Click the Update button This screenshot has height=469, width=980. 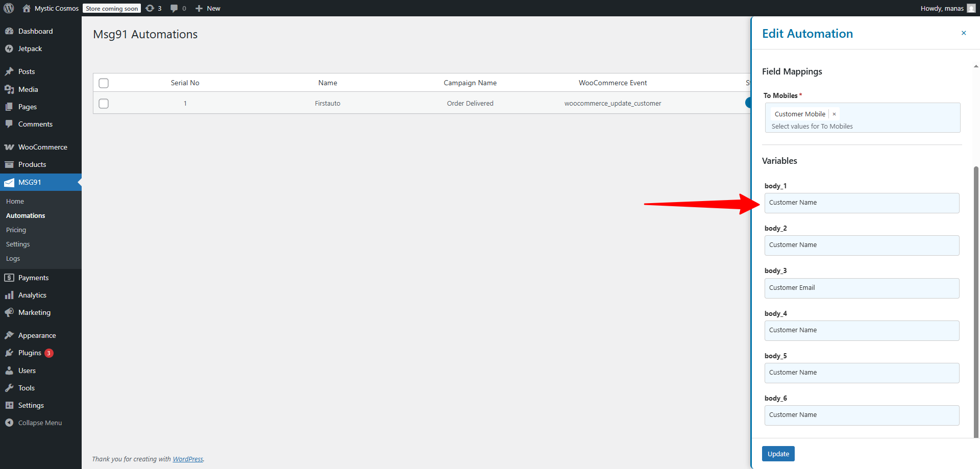(x=778, y=454)
